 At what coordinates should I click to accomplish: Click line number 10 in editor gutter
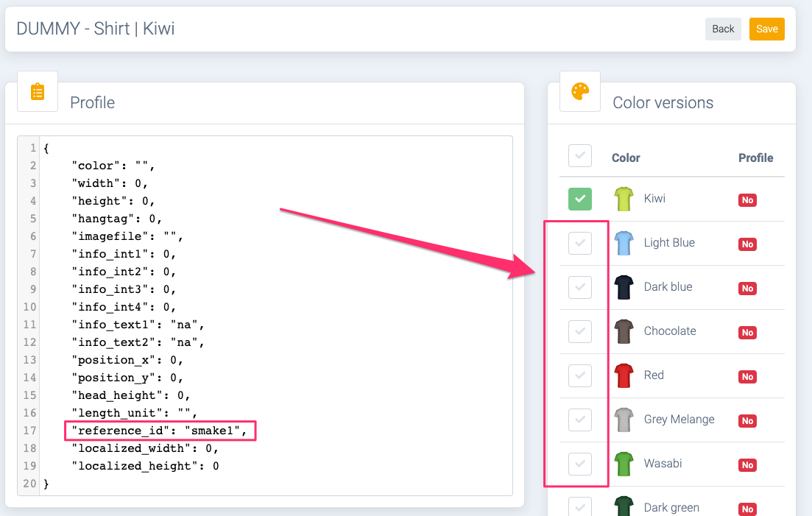(29, 307)
